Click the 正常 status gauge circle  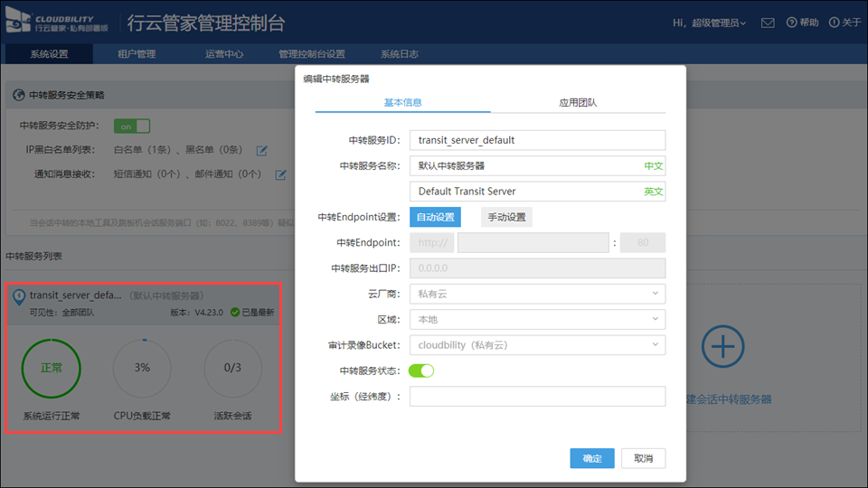click(52, 369)
